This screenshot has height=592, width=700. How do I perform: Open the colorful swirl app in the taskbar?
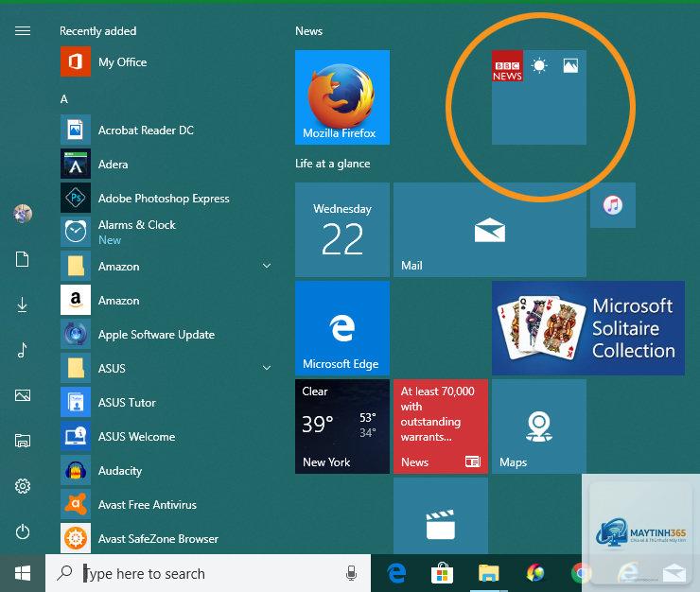point(534,573)
